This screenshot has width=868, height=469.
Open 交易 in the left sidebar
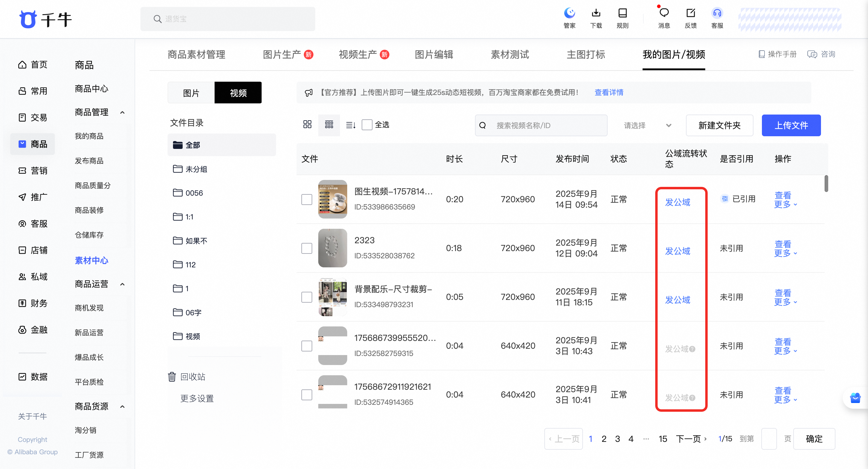pyautogui.click(x=33, y=118)
